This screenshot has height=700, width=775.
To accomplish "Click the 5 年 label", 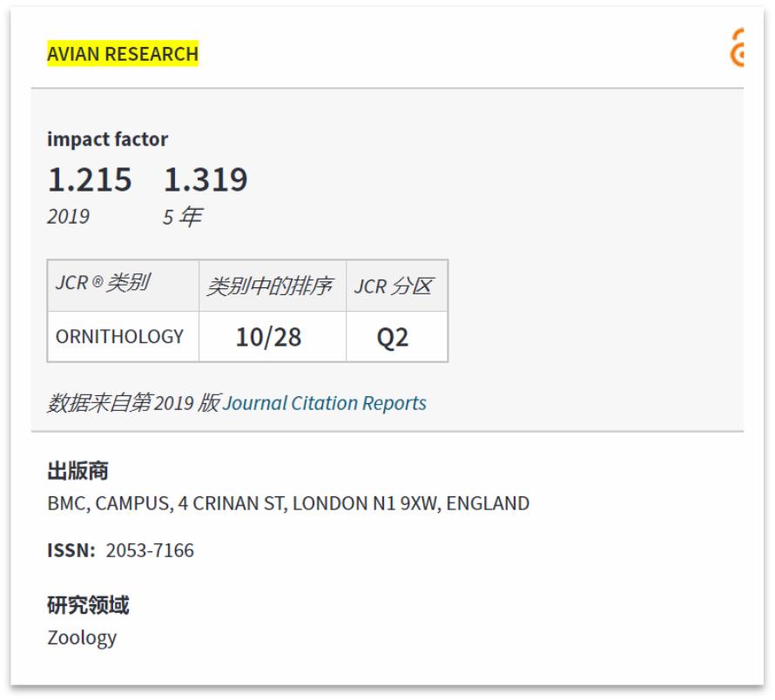I will tap(182, 217).
